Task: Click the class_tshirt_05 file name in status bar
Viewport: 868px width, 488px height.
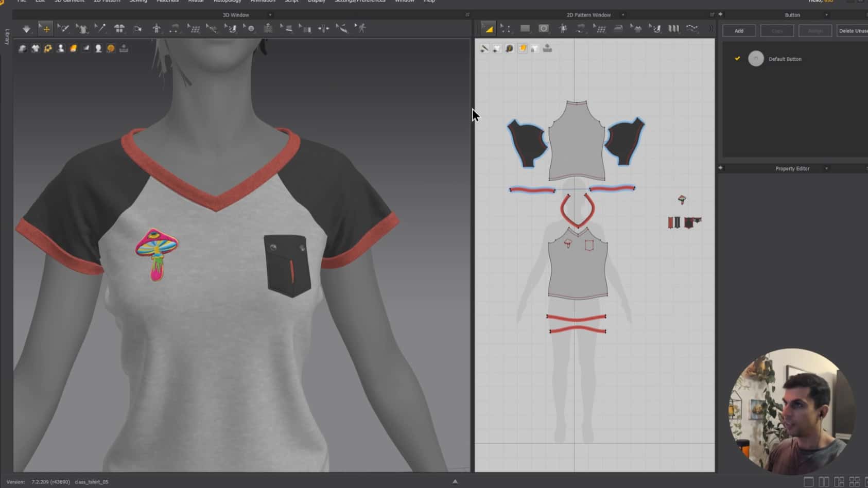Action: click(92, 482)
